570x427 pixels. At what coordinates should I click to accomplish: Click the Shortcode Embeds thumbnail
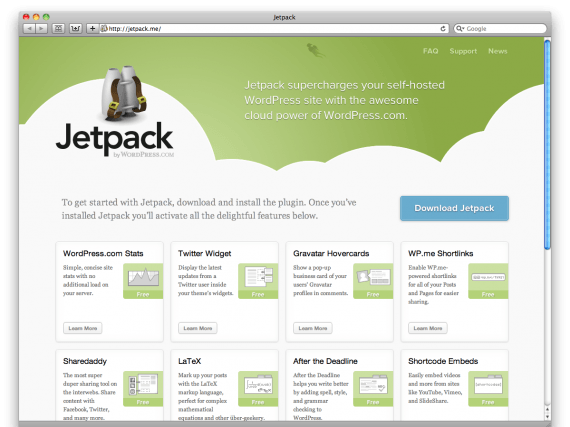[488, 388]
